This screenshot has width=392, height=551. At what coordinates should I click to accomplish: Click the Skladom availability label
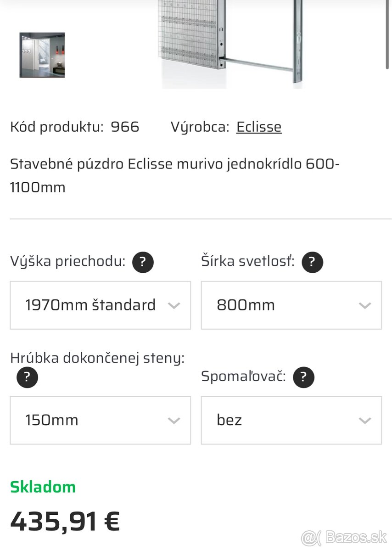(43, 487)
